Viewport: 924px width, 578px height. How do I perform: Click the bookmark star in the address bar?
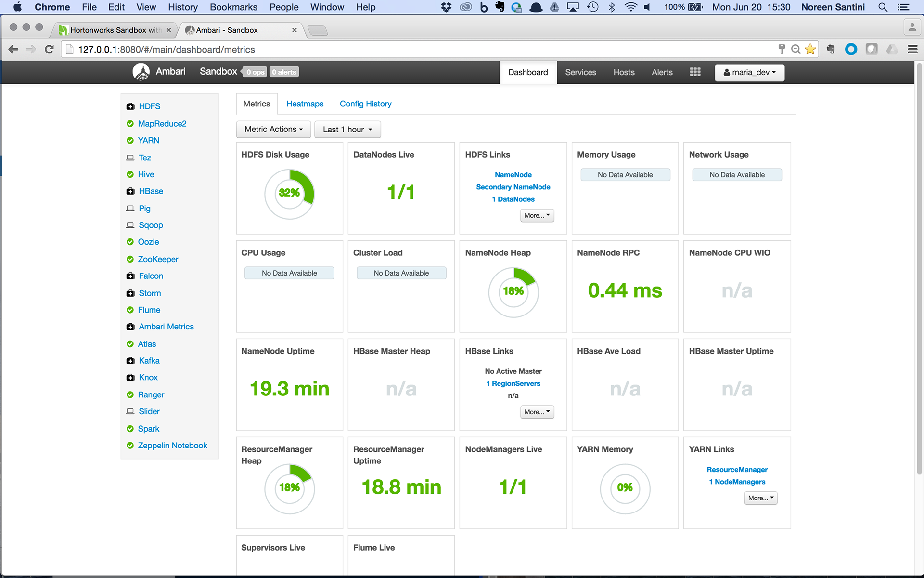810,49
